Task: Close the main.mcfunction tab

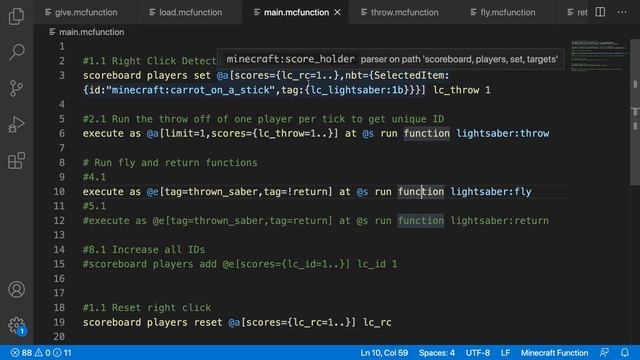Action: coord(338,13)
